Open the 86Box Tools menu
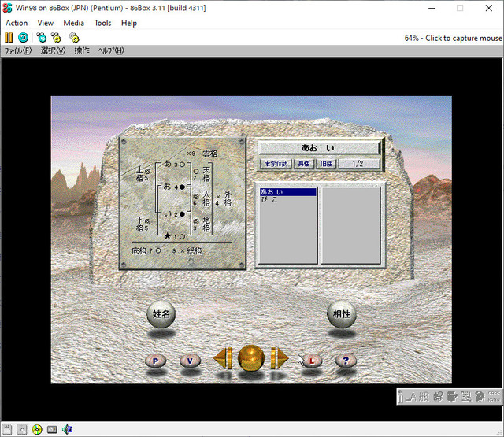The width and height of the screenshot is (504, 437). pyautogui.click(x=102, y=23)
